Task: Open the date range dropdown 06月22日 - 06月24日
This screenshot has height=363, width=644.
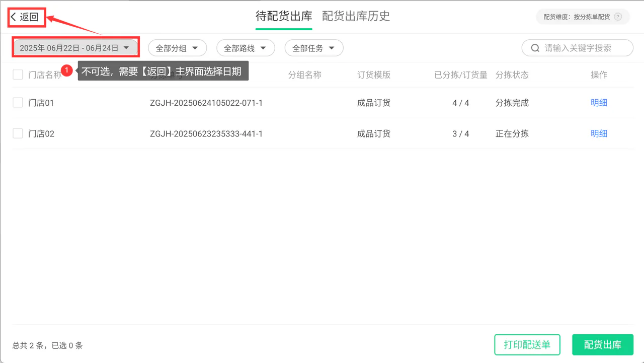Action: click(75, 48)
